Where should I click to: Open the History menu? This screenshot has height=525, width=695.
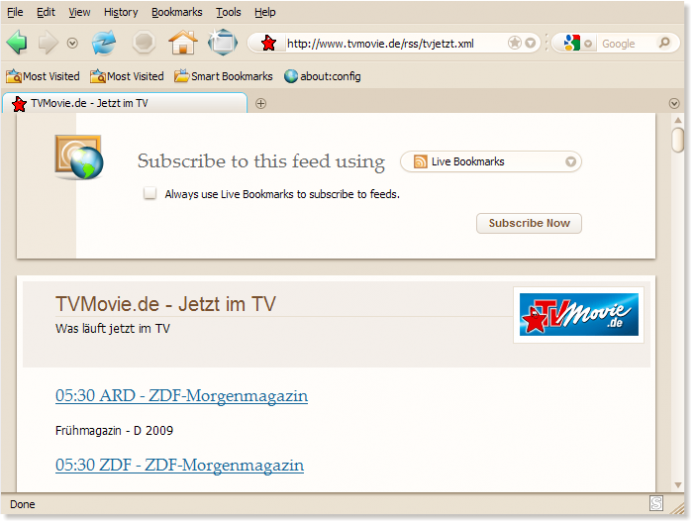click(121, 12)
